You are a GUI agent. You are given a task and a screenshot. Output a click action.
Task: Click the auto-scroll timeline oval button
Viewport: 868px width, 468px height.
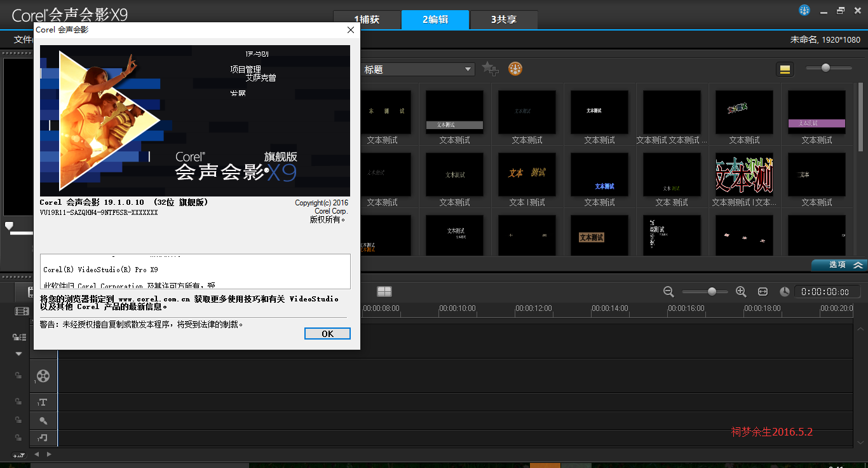click(18, 455)
